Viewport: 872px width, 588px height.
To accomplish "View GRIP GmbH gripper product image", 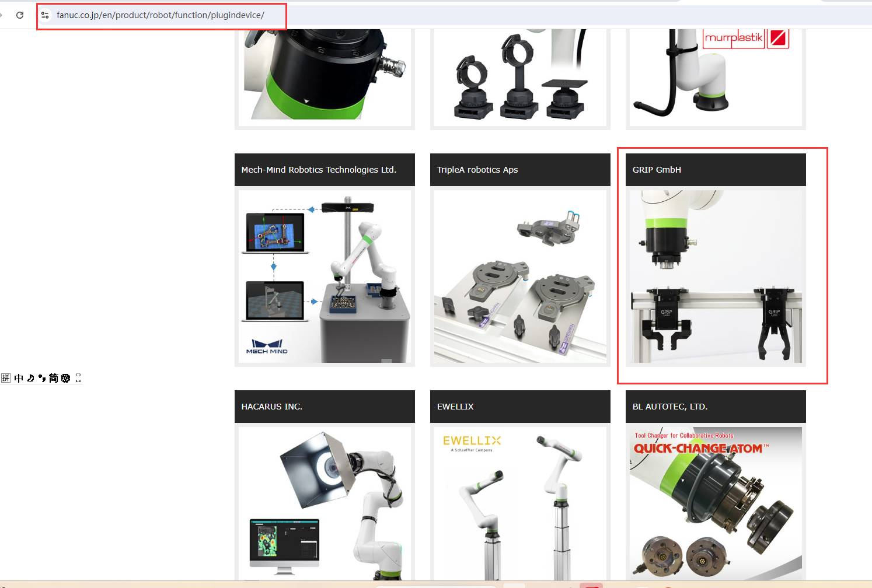I will pyautogui.click(x=716, y=276).
